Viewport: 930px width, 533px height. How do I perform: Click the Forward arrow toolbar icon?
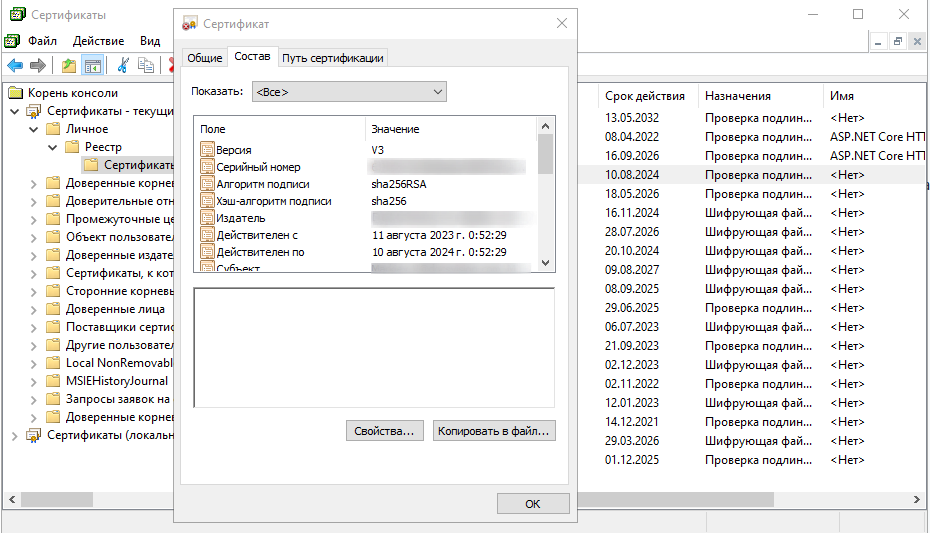[38, 66]
